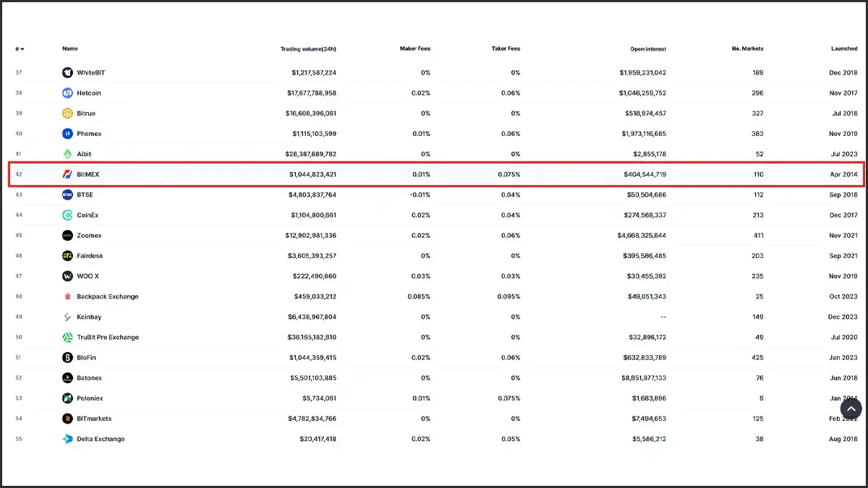
Task: Open the Backpack Exchange name link
Action: pyautogui.click(x=108, y=296)
